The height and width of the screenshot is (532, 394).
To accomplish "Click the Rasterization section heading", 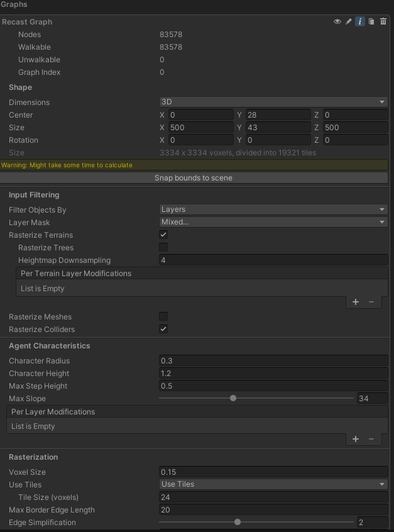I will [33, 457].
